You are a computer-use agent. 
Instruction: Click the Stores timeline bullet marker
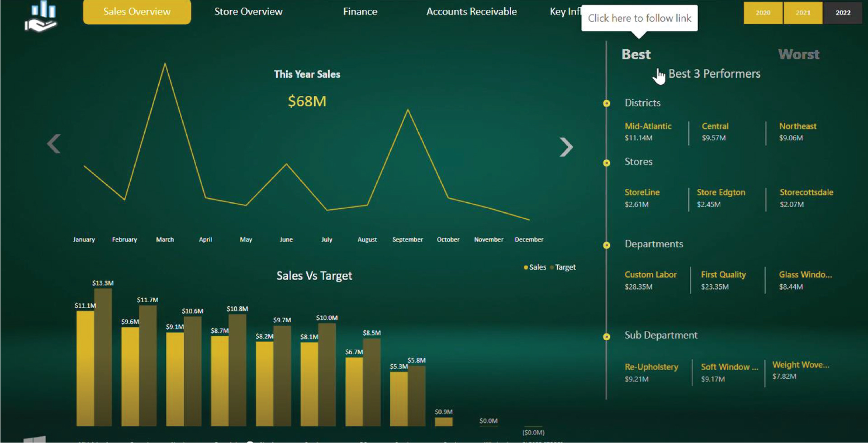coord(607,163)
